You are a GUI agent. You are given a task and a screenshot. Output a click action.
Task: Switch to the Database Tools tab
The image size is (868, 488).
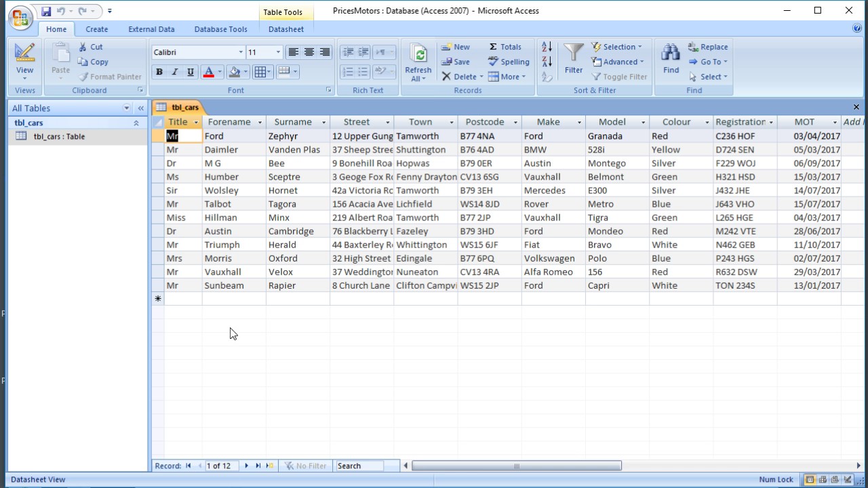pos(220,29)
